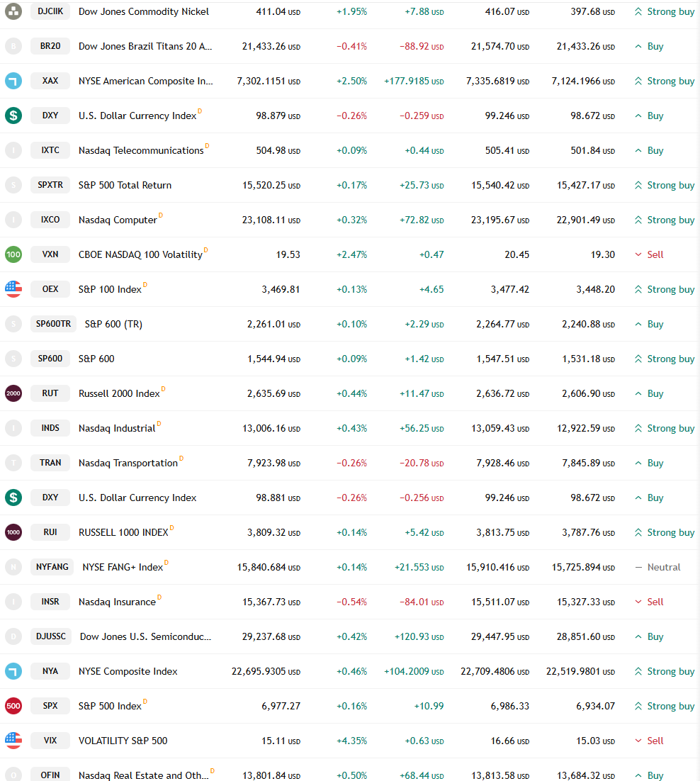Select the Buy rating for DJUSSC
Screen dimensions: 700x781
click(649, 636)
